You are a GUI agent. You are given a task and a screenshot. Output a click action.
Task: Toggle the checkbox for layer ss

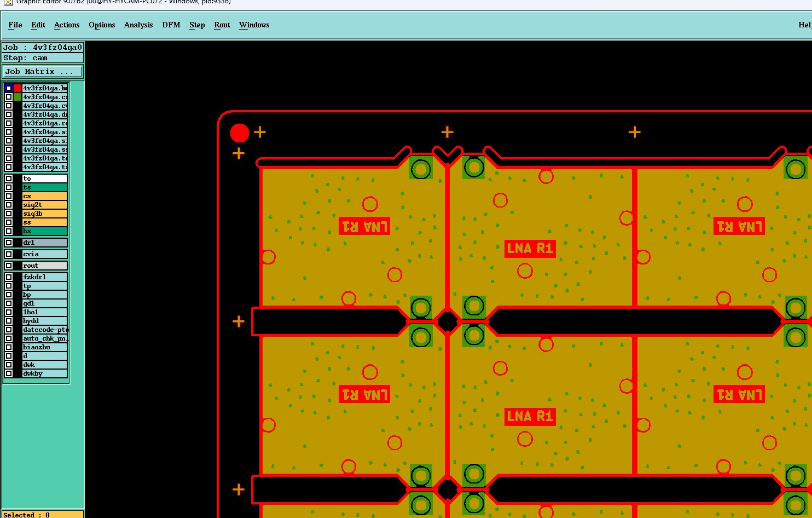(9, 222)
